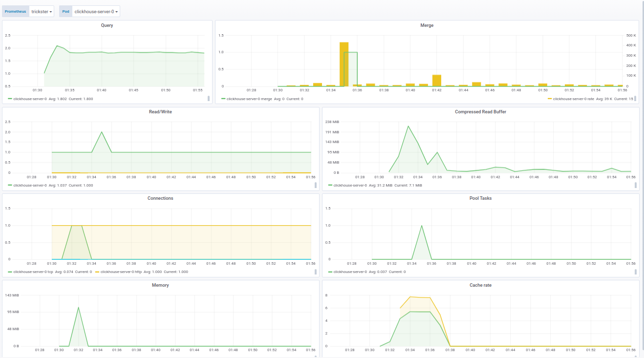Open the Read/Write panel title menu

point(160,112)
